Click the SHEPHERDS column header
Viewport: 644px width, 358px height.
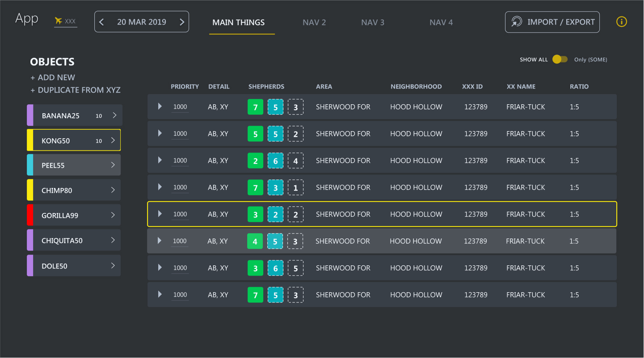(x=266, y=86)
